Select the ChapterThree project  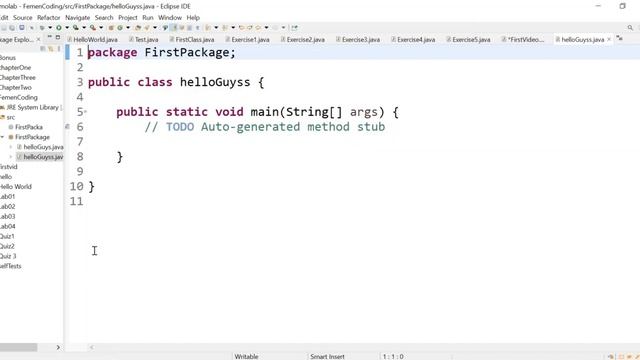pos(18,78)
